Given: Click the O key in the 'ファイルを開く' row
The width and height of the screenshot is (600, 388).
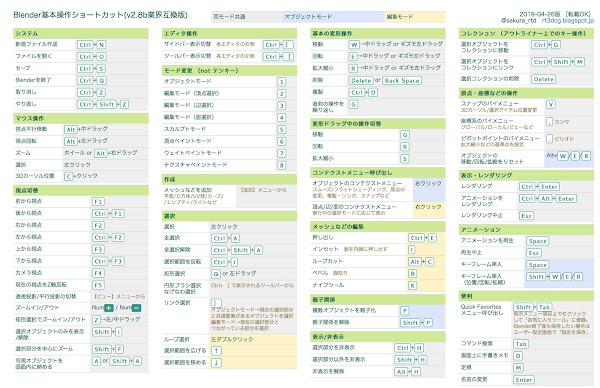Looking at the screenshot, I should [101, 57].
